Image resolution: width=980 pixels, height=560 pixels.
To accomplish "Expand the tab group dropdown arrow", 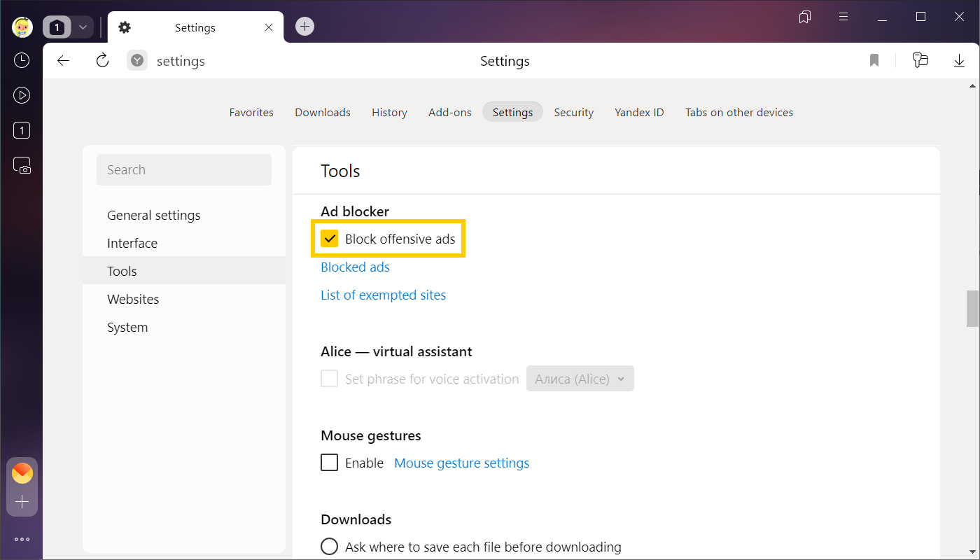I will 83,27.
